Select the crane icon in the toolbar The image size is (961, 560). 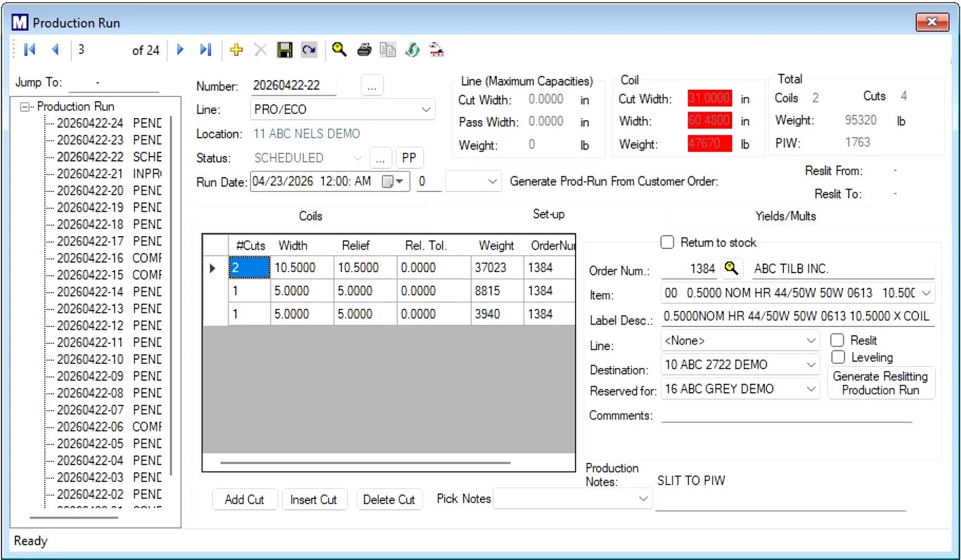coord(437,49)
